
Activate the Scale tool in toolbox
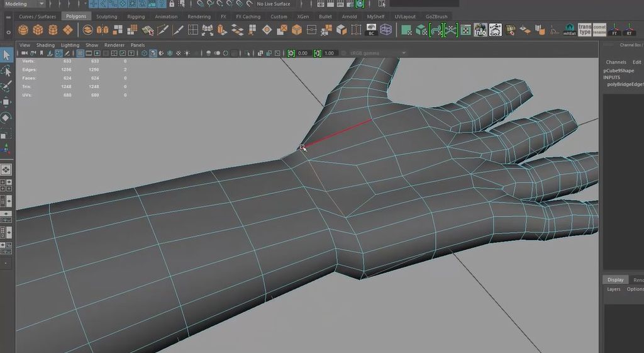click(x=6, y=133)
